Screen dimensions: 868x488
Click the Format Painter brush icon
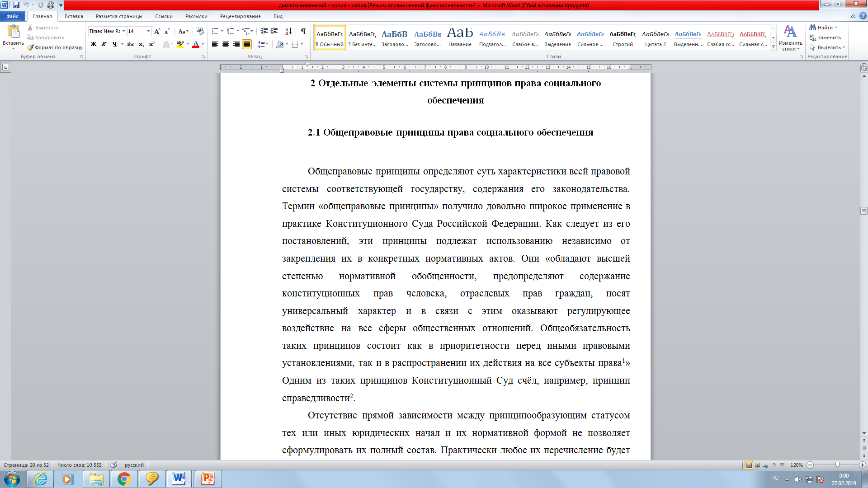coord(30,47)
